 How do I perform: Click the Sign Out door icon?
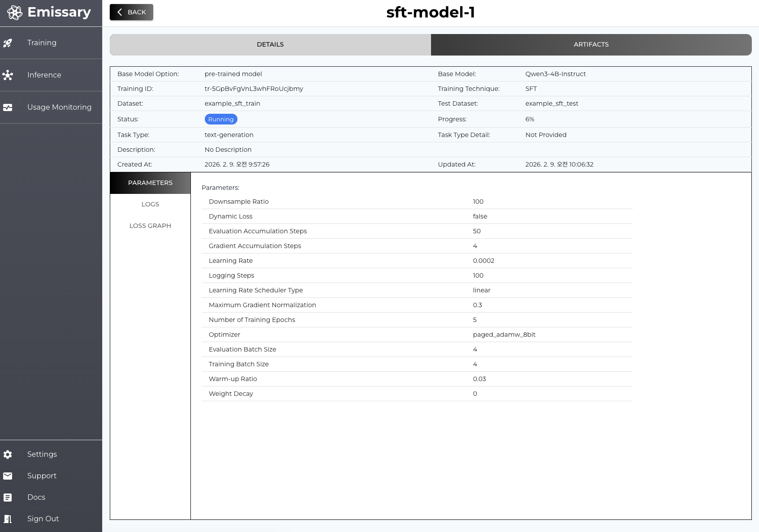pyautogui.click(x=8, y=519)
